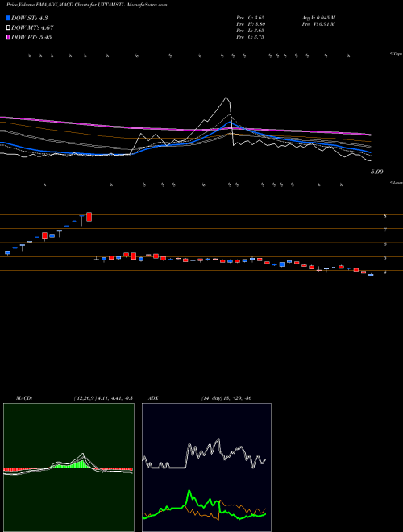Click the price axis label 7

(385, 230)
